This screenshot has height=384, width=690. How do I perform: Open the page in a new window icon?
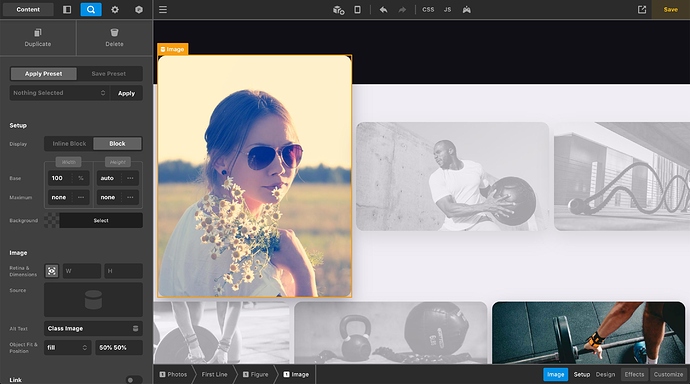[x=642, y=9]
